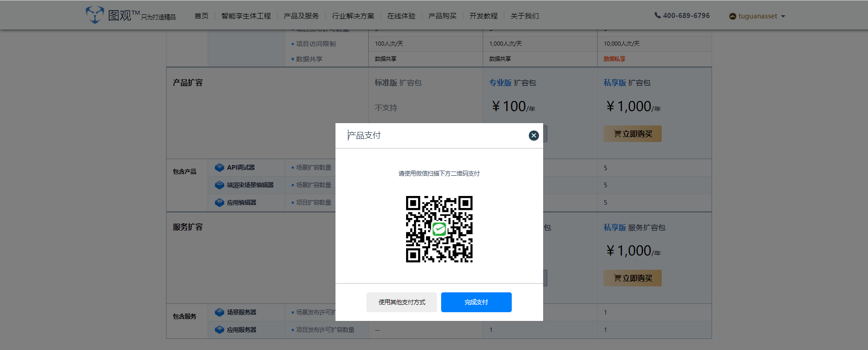This screenshot has height=350, width=868.
Task: Buy 私享版 服务扩容包 with 立即购买
Action: click(632, 278)
